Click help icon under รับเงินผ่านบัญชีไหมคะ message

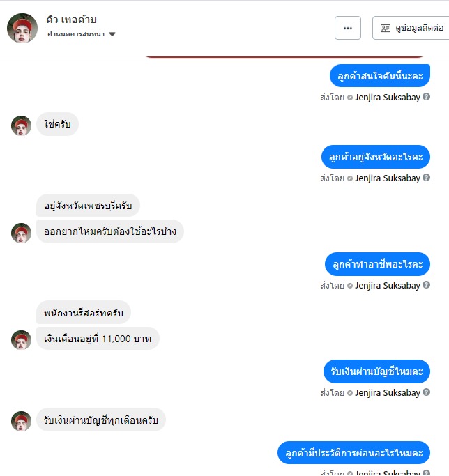click(426, 392)
